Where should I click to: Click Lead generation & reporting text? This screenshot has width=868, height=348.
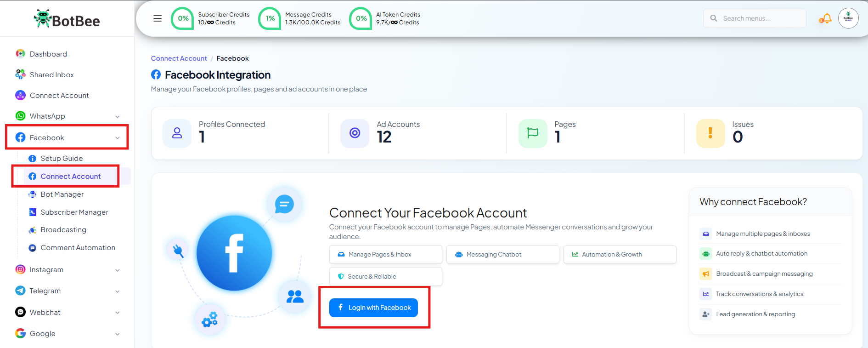pyautogui.click(x=755, y=314)
